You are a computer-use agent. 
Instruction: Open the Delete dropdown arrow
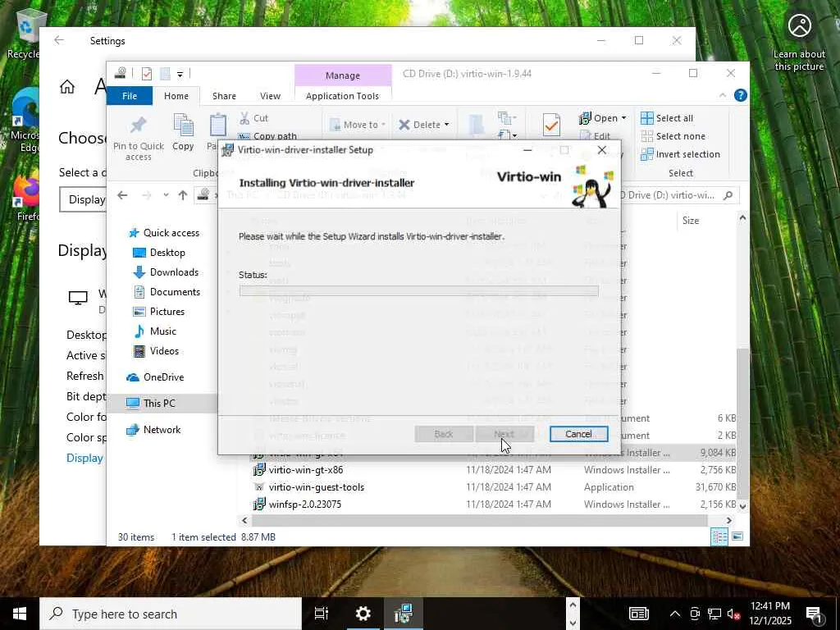(446, 125)
